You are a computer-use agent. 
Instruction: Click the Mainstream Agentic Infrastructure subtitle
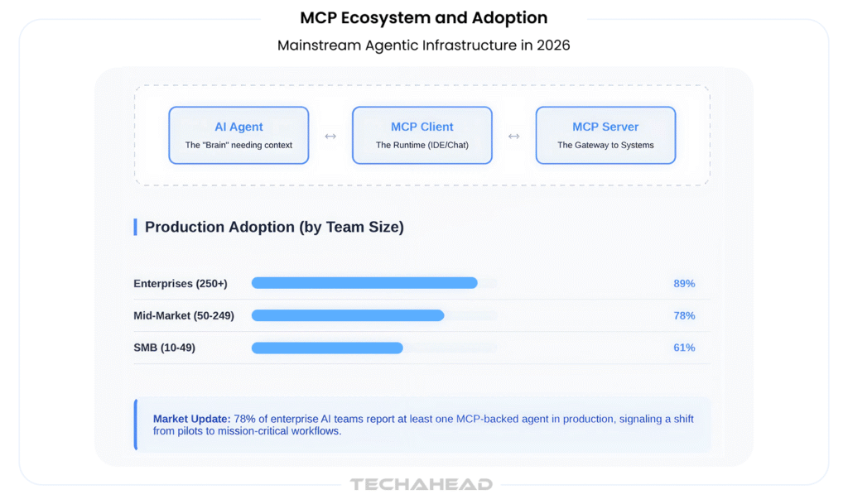[424, 45]
